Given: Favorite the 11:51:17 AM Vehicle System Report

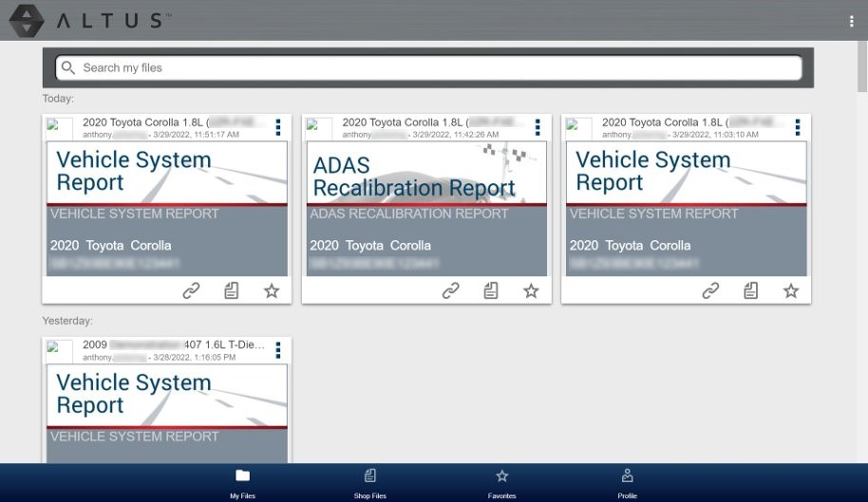Looking at the screenshot, I should click(272, 291).
